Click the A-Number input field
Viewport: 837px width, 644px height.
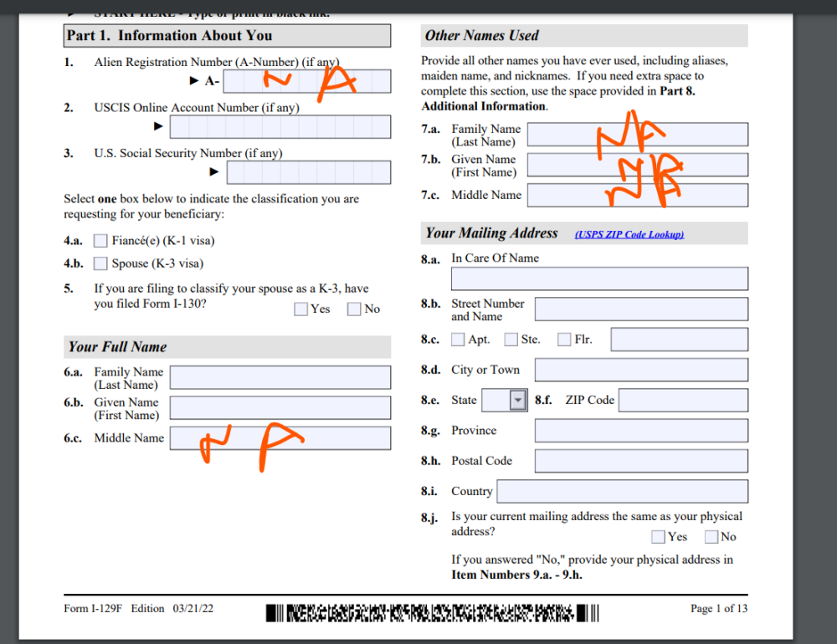pyautogui.click(x=307, y=81)
